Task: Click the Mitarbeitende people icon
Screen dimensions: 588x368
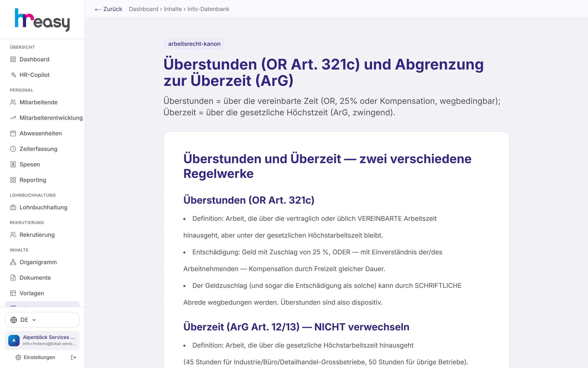Action: tap(13, 102)
